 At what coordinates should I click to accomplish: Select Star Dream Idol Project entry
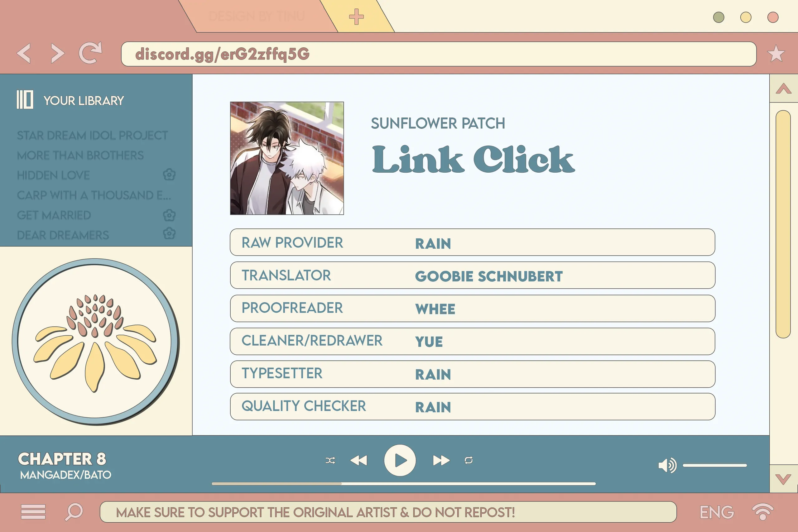pos(92,135)
